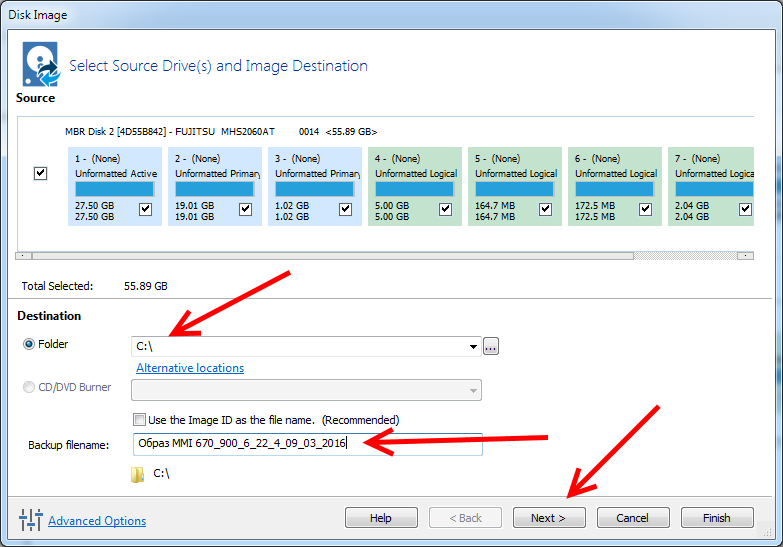Click the Next button
Viewport: 783px width, 547px height.
pyautogui.click(x=549, y=518)
